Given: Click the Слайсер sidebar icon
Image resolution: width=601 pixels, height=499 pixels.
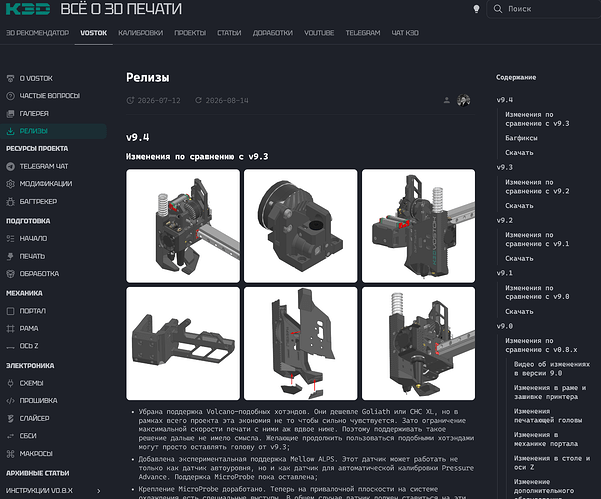Looking at the screenshot, I should pos(10,418).
